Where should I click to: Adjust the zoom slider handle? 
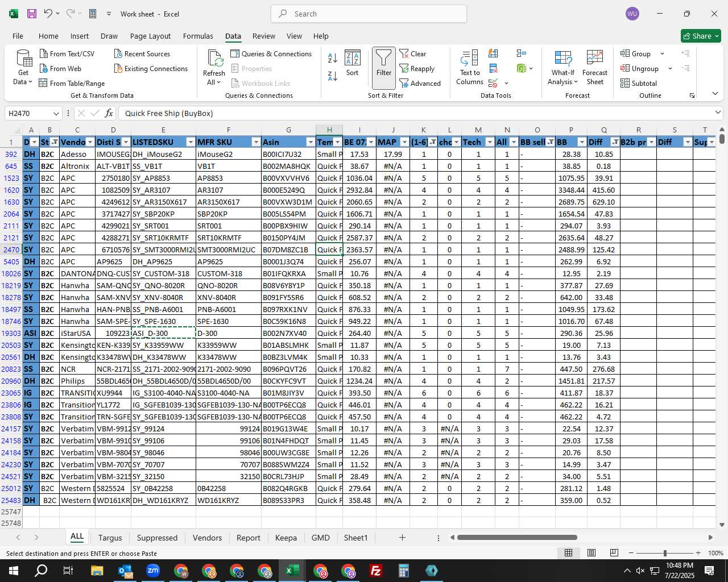coord(665,553)
